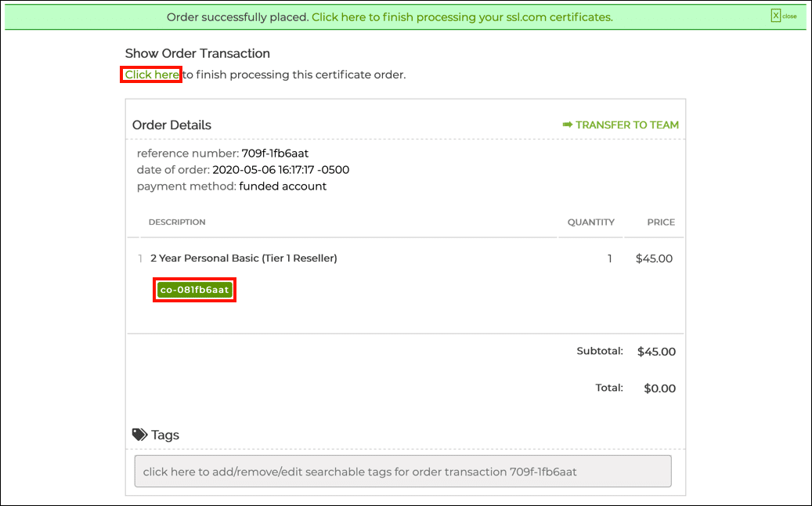This screenshot has height=506, width=812.
Task: Click the Total $0.00 amount
Action: (659, 388)
